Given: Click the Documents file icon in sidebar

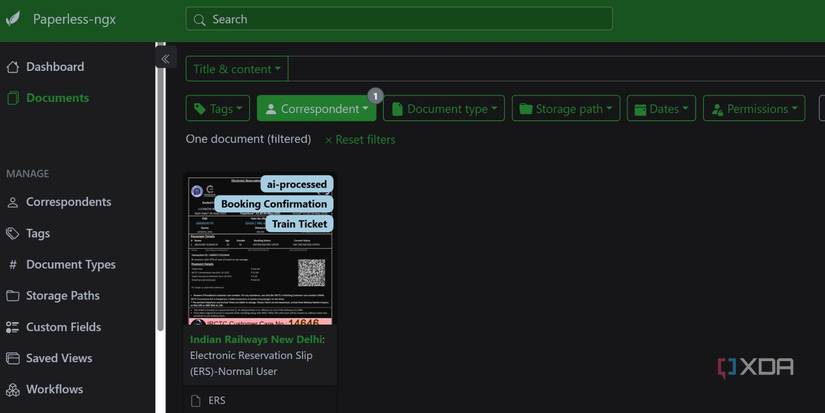Looking at the screenshot, I should 13,98.
